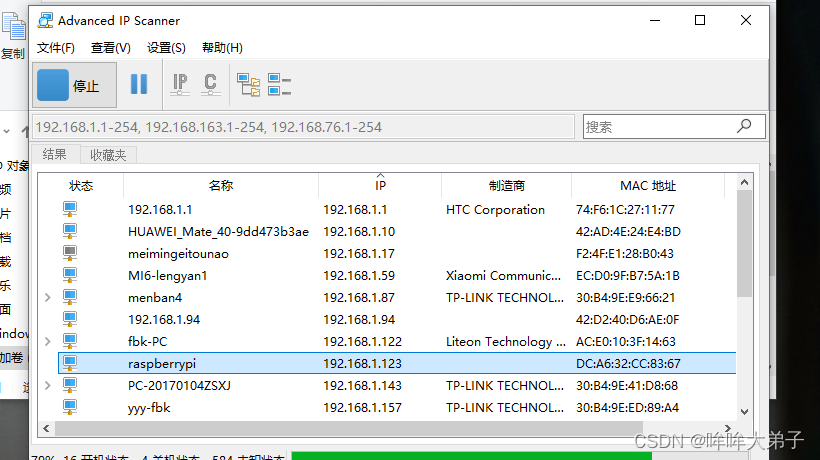Sort by the 状态 column header
Image resolution: width=820 pixels, height=460 pixels.
click(x=81, y=186)
